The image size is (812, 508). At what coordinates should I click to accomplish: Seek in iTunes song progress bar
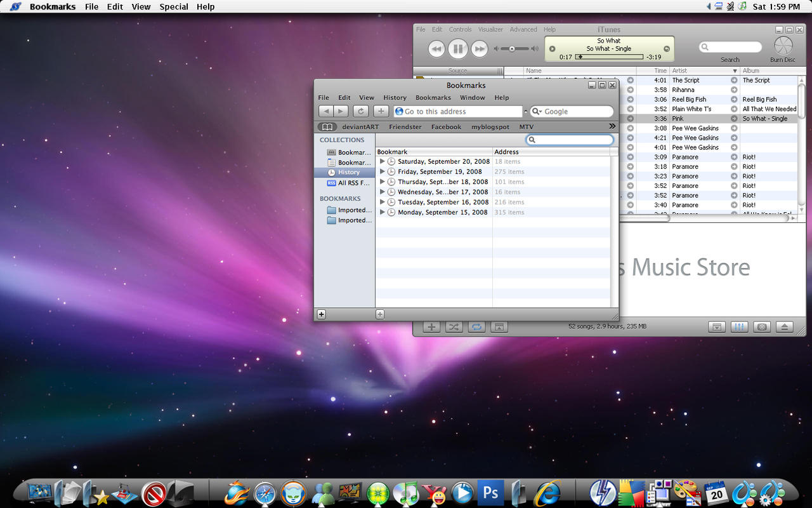coord(608,57)
